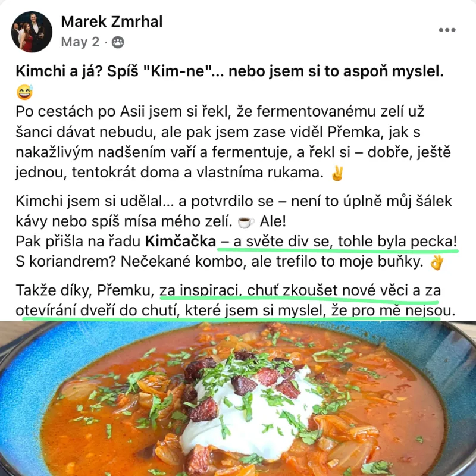The width and height of the screenshot is (476, 476).
Task: Open the kimchi soup photo
Action: coord(238,399)
